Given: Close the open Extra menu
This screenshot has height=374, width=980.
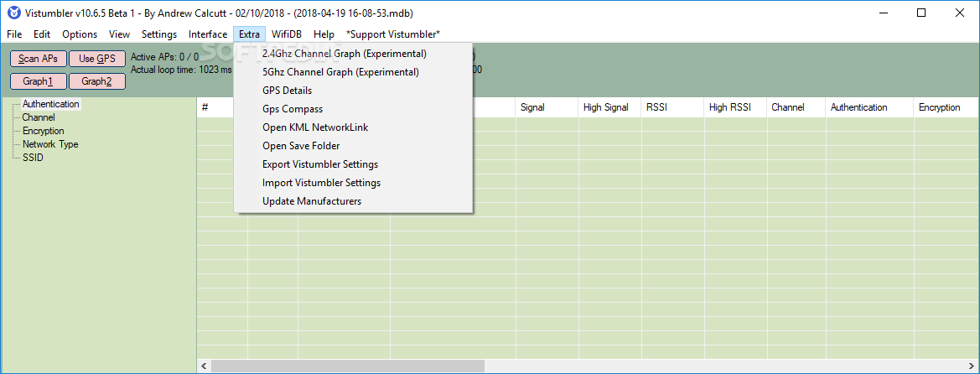Looking at the screenshot, I should tap(249, 34).
